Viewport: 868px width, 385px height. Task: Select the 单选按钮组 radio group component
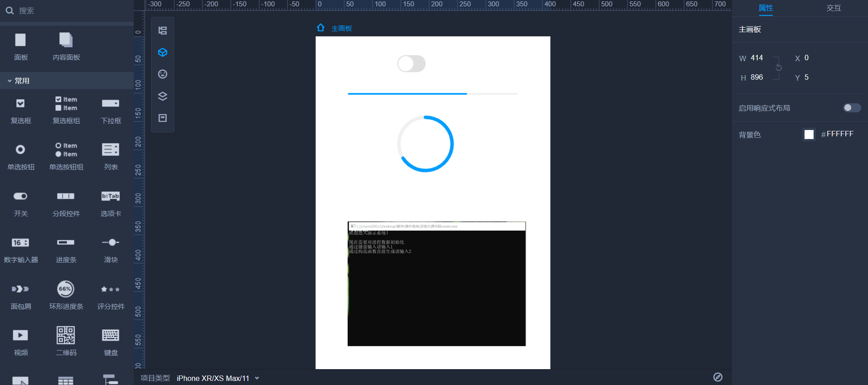66,157
